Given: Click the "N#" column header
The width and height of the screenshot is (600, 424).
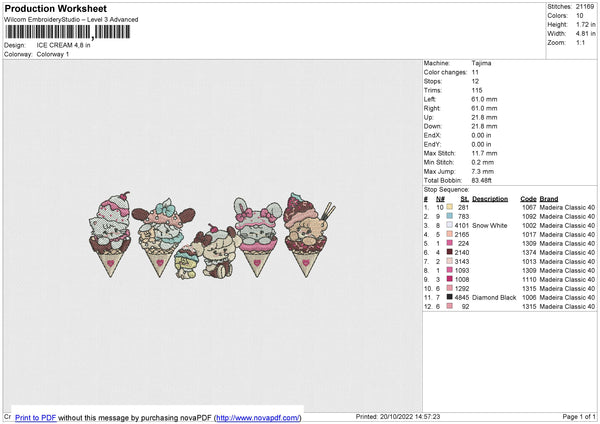Looking at the screenshot, I should point(440,199).
